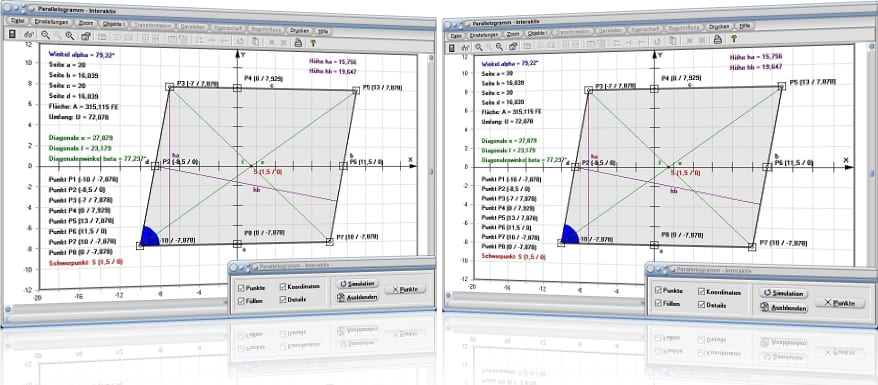Open Zoom menu in right window
878x385 pixels.
pos(513,34)
